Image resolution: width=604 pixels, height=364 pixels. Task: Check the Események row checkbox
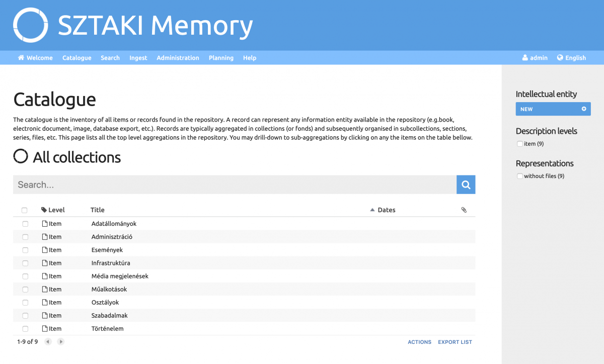[25, 250]
